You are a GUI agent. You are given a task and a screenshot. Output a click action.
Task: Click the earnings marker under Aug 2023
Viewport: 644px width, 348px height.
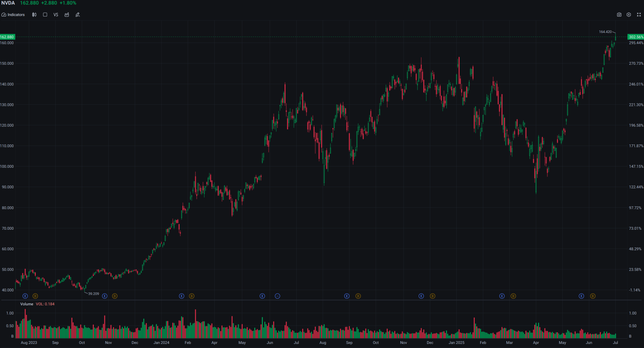pos(25,296)
